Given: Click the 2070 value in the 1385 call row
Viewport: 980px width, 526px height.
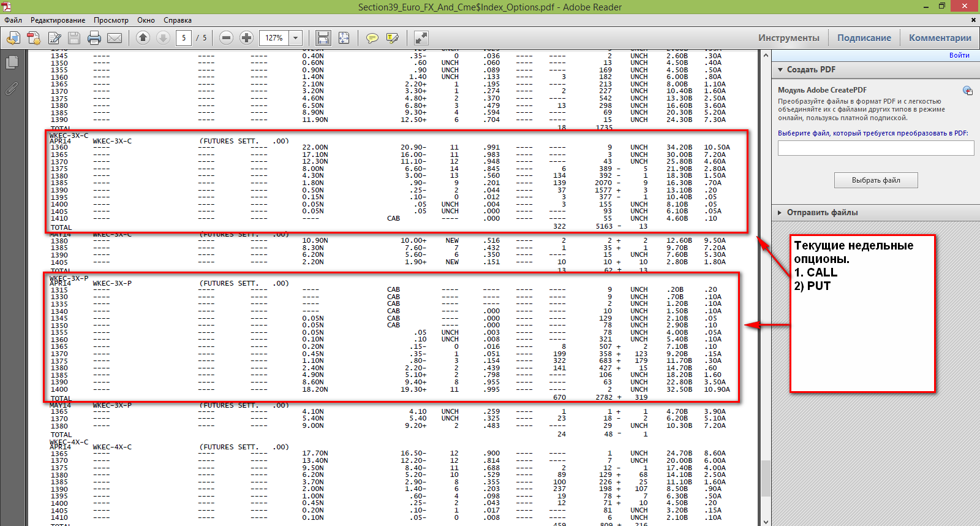Looking at the screenshot, I should [x=603, y=183].
